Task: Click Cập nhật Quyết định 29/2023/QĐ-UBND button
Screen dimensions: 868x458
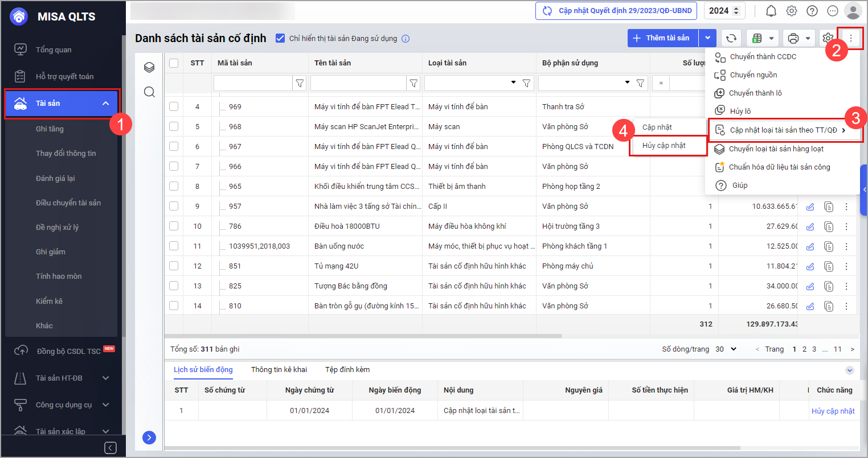Action: click(x=617, y=11)
